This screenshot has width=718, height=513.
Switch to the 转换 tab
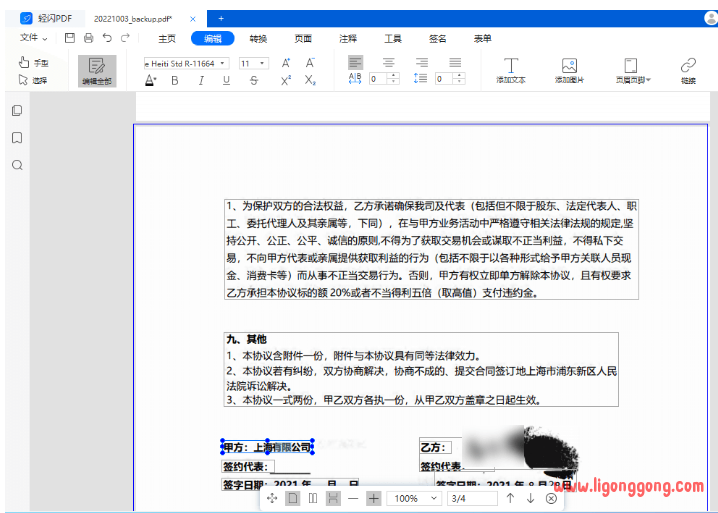[258, 38]
